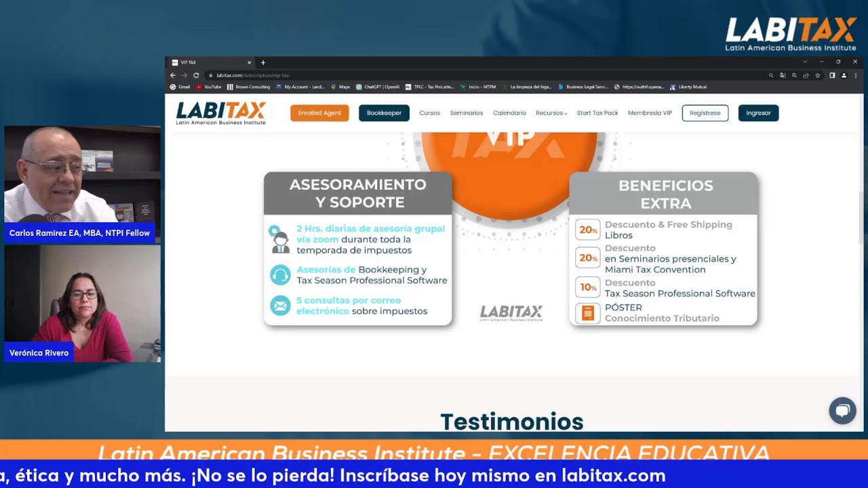Click the browser forward arrow
868x488 pixels.
pyautogui.click(x=184, y=75)
